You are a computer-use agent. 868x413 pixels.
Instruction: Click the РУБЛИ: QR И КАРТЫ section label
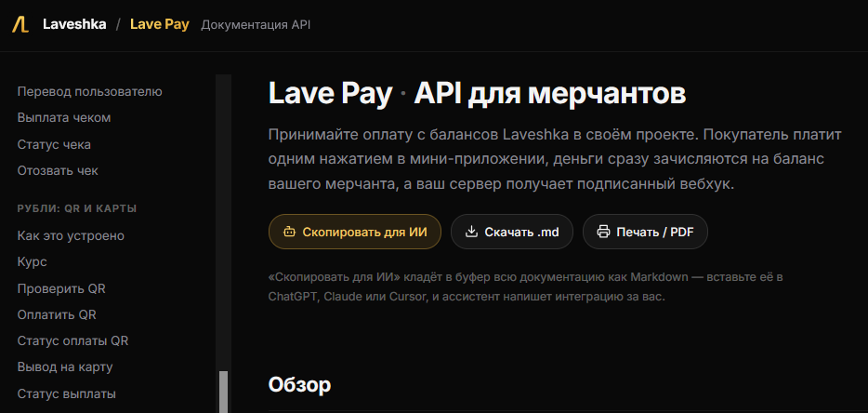pyautogui.click(x=77, y=209)
